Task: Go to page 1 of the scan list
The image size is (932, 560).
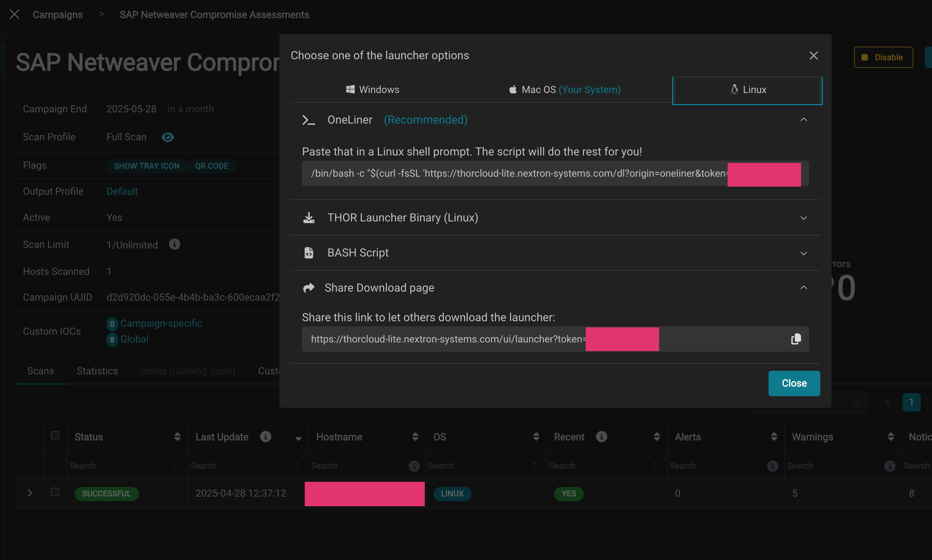Action: coord(911,402)
